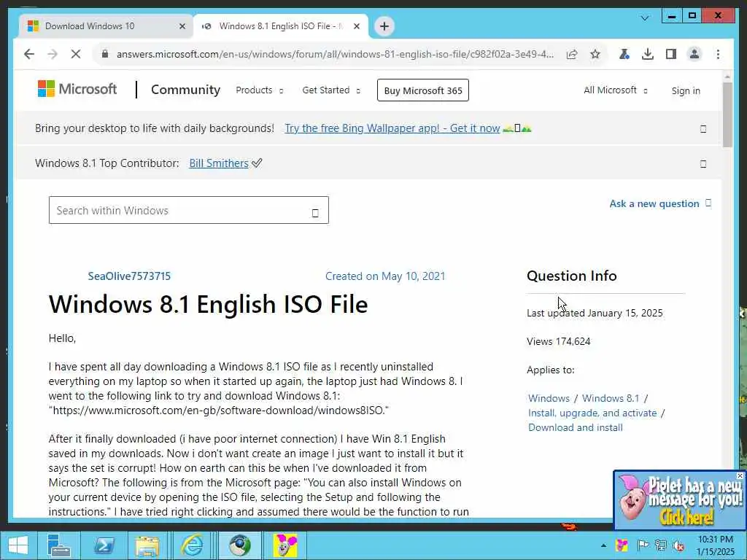Click the search submit icon
This screenshot has height=560, width=747.
pos(315,213)
